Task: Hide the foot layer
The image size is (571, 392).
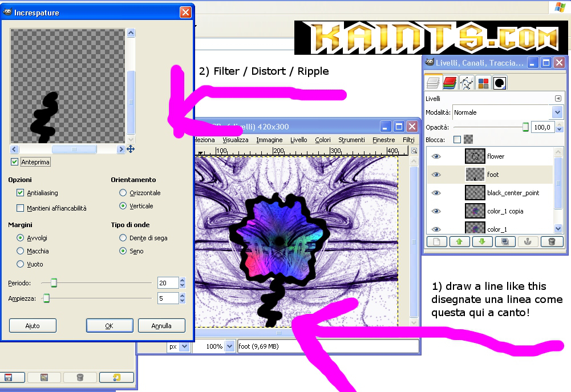Action: click(436, 175)
